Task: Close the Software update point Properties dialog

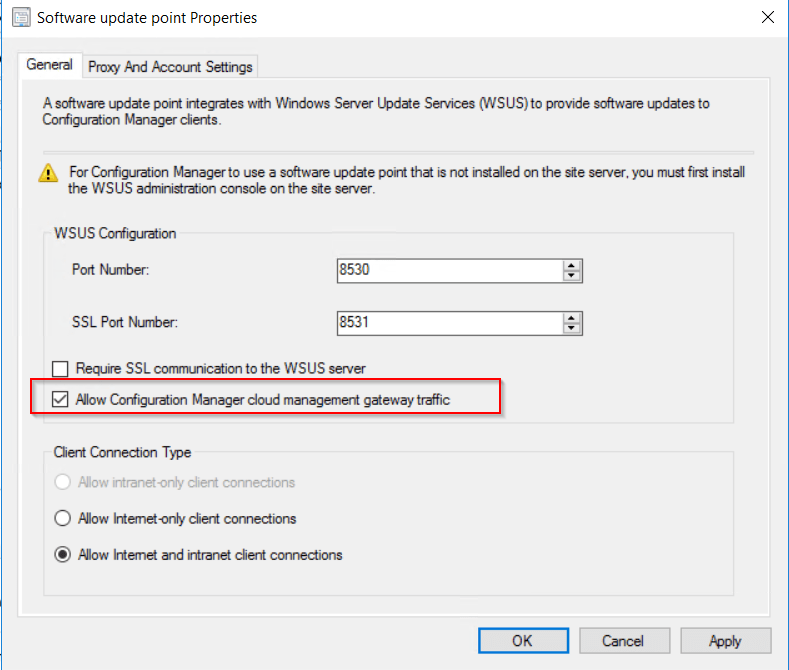Action: point(767,18)
